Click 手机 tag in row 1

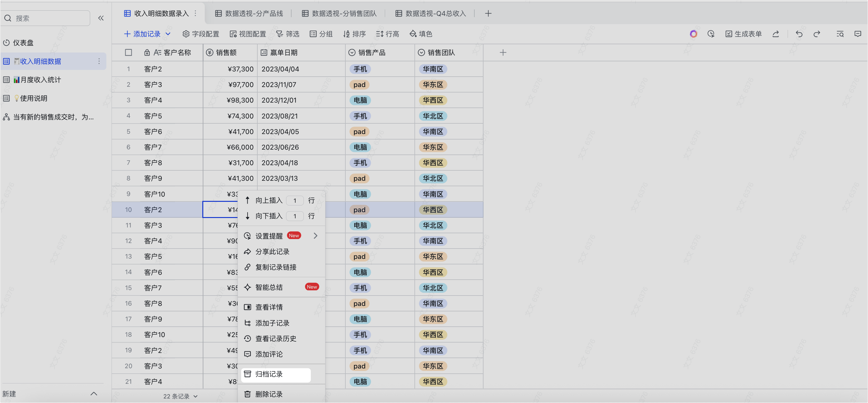point(360,69)
